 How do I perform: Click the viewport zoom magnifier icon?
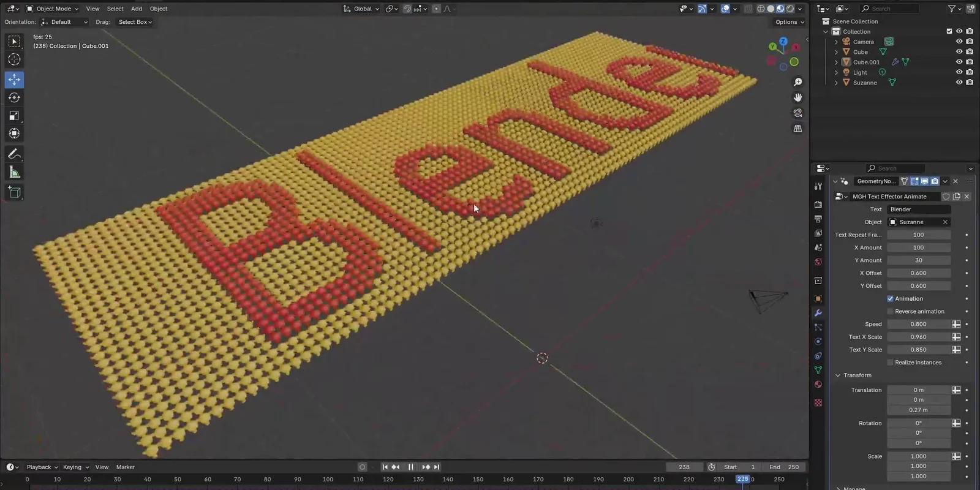point(797,82)
